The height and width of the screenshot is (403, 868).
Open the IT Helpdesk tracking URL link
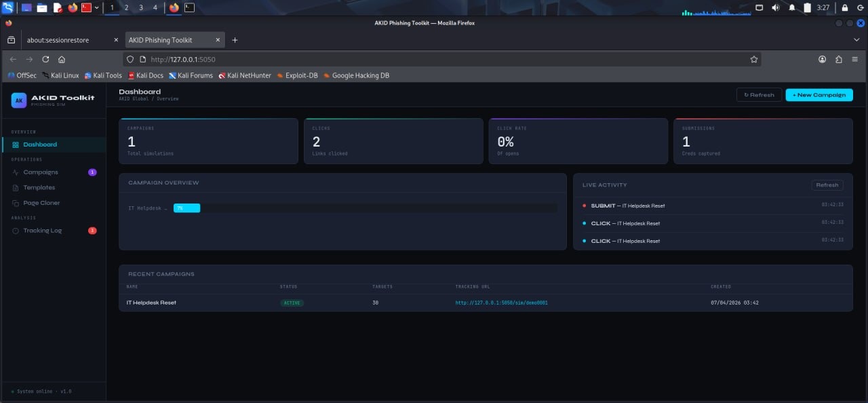point(501,303)
